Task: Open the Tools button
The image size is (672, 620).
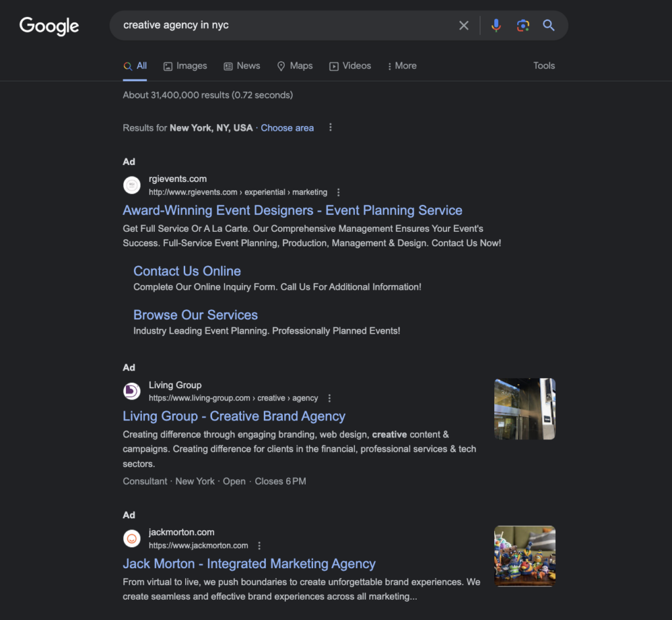Action: point(543,66)
